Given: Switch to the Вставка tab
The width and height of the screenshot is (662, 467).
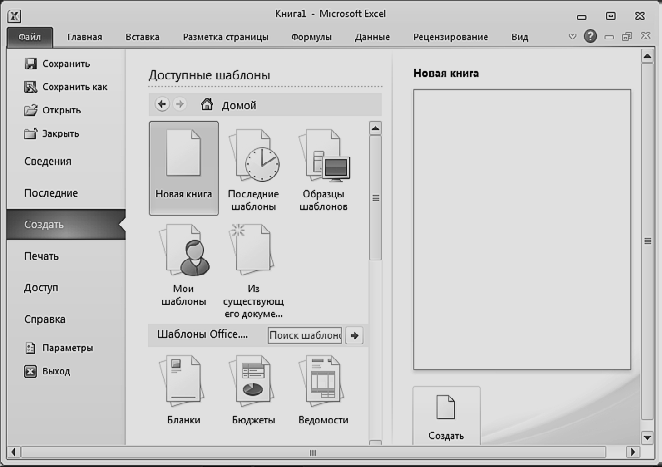Looking at the screenshot, I should (x=142, y=37).
